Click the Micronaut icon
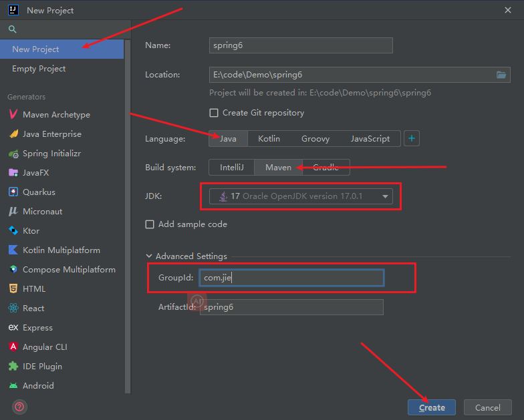The image size is (524, 420). [13, 211]
